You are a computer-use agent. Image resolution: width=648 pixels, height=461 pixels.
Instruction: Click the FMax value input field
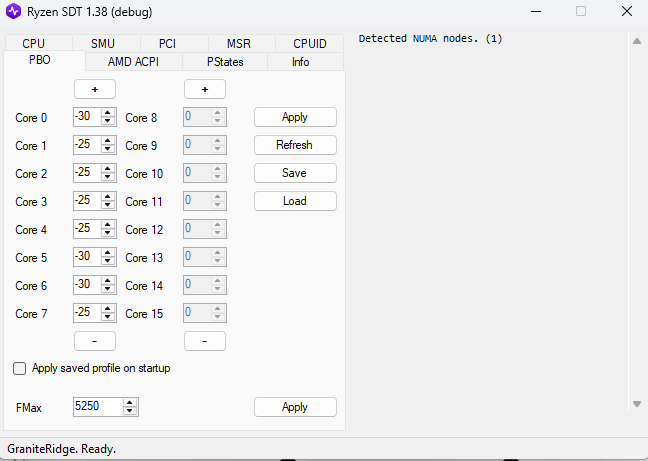click(96, 407)
